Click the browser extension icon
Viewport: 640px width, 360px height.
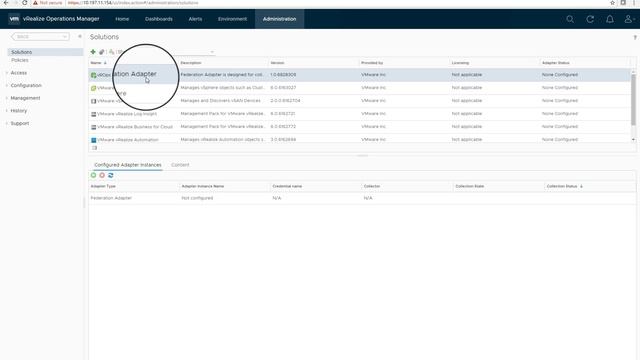coord(623,3)
